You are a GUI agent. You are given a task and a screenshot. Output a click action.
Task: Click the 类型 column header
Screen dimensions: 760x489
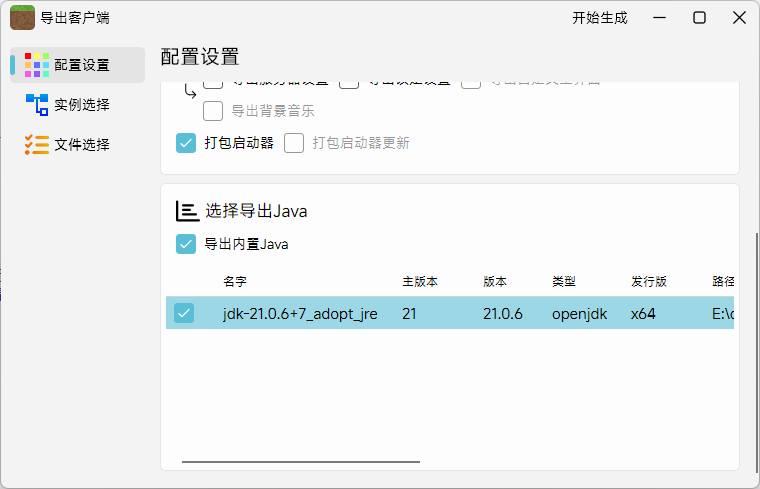[x=564, y=282]
